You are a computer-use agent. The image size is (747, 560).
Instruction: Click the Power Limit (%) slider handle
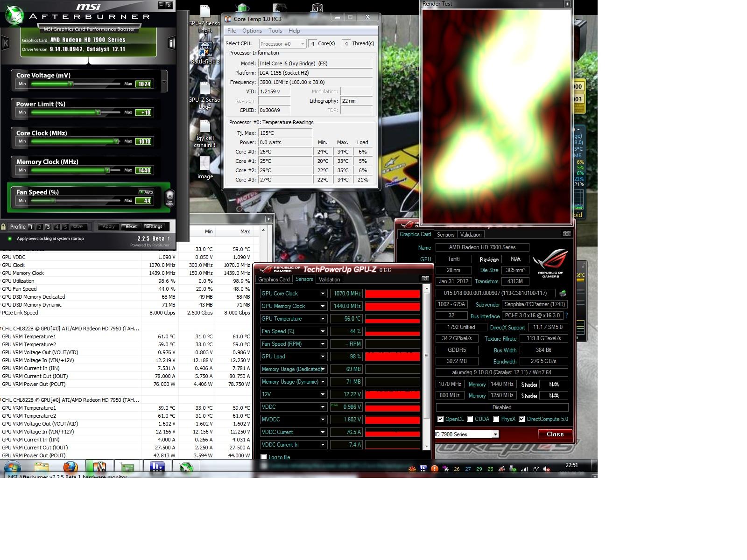(98, 112)
